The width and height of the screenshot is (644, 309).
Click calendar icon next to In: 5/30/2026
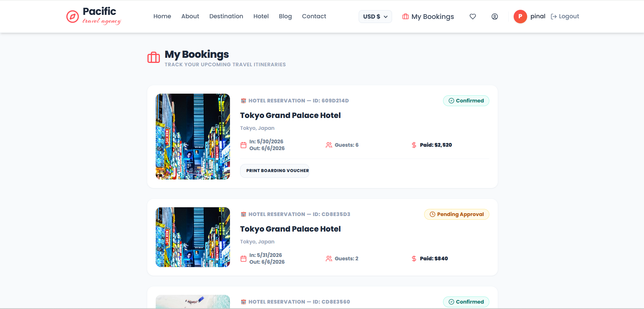pos(243,145)
